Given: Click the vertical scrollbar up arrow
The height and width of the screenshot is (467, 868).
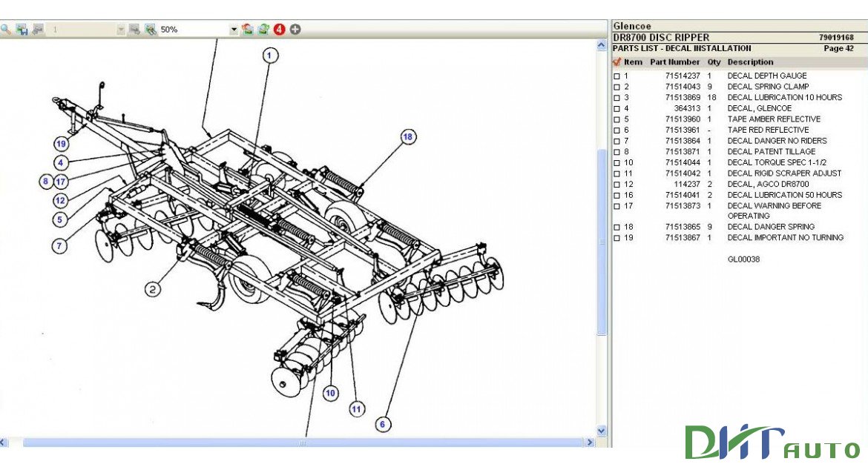Looking at the screenshot, I should point(602,45).
